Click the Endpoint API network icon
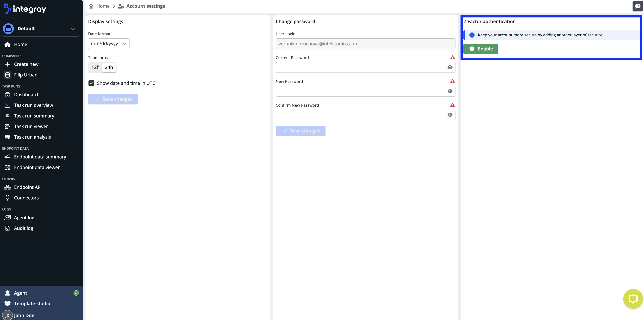Viewport: 644px width, 320px height. [7, 187]
